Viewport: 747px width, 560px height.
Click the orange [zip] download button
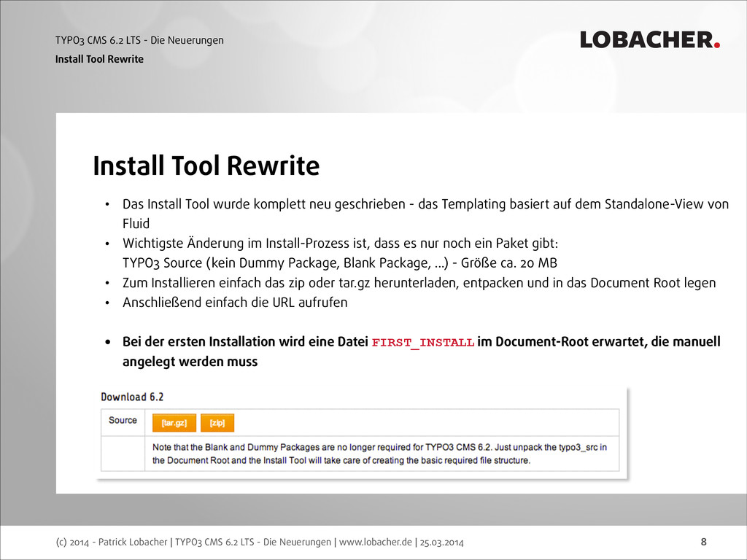click(x=217, y=423)
